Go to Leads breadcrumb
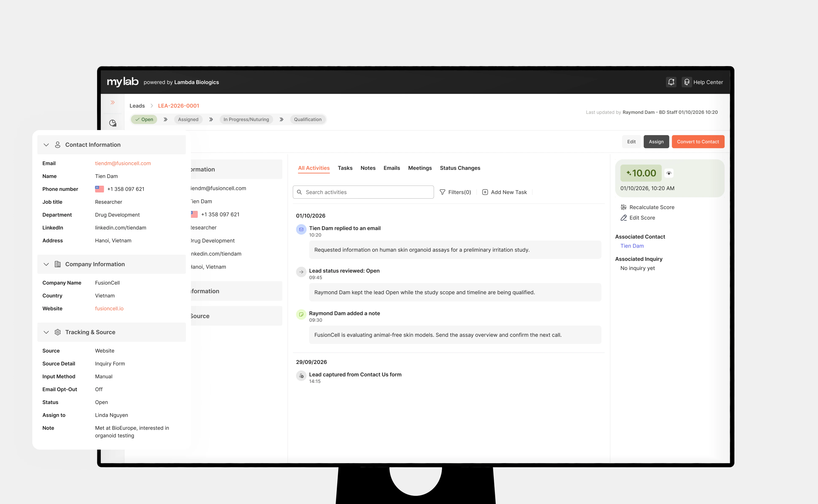Image resolution: width=818 pixels, height=504 pixels. [x=137, y=106]
